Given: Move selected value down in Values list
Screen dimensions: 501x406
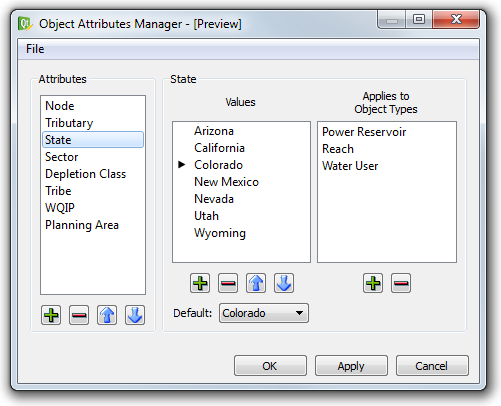Looking at the screenshot, I should tap(284, 283).
